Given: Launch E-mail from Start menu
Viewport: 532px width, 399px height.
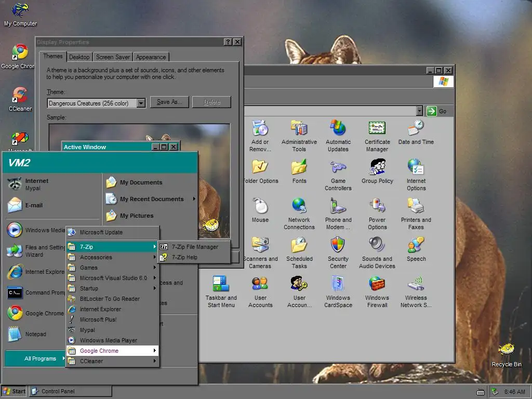Looking at the screenshot, I should pyautogui.click(x=52, y=205).
